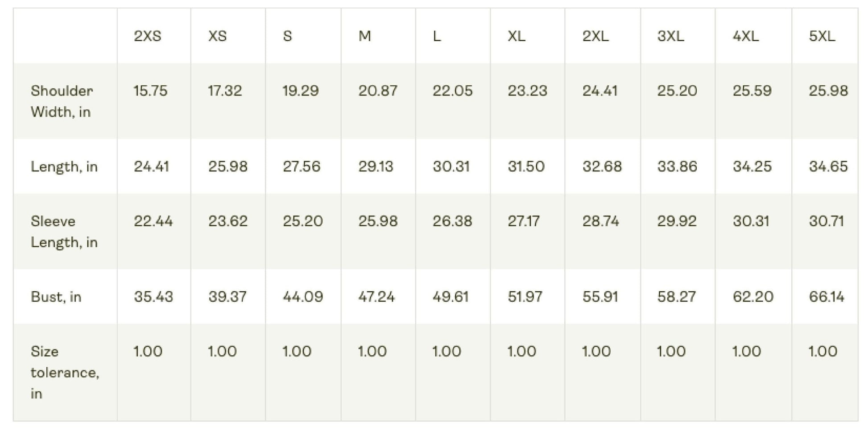Select length value 34.65 for 5XL
868x432 pixels.
point(828,166)
